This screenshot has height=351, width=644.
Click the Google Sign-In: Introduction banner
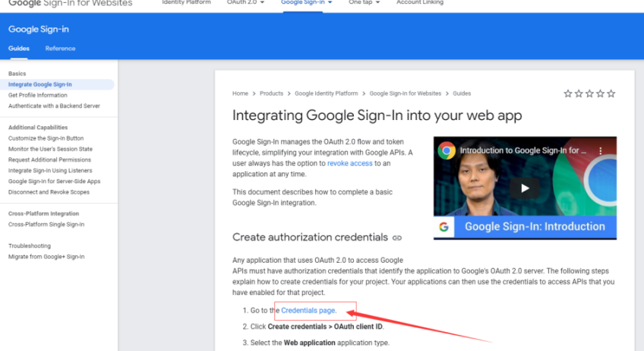tap(535, 226)
